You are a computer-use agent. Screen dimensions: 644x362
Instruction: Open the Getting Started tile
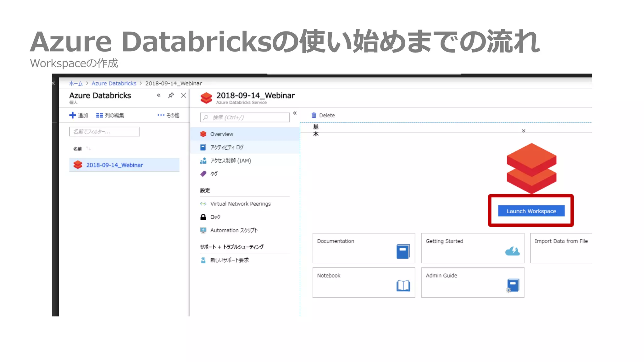[473, 248]
